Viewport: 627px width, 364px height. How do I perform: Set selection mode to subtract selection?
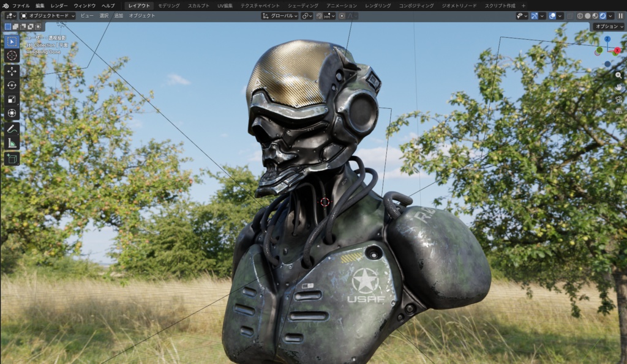(x=23, y=26)
